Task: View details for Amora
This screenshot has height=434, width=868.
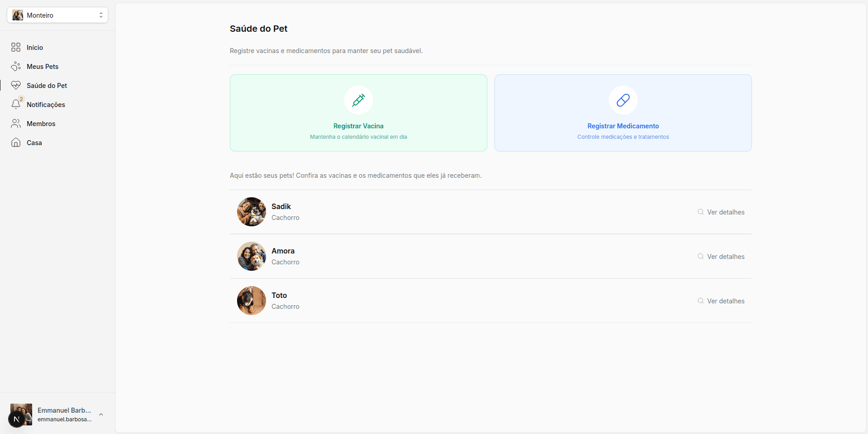Action: point(721,256)
